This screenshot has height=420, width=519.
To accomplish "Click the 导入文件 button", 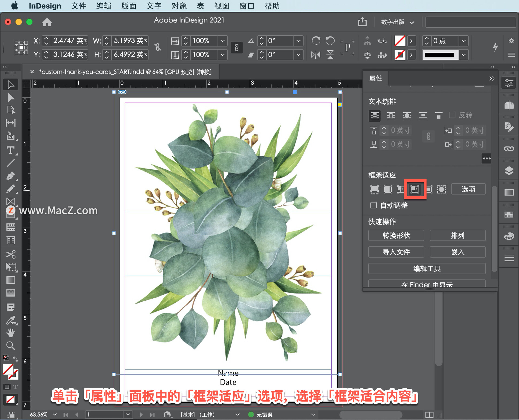I will [396, 252].
